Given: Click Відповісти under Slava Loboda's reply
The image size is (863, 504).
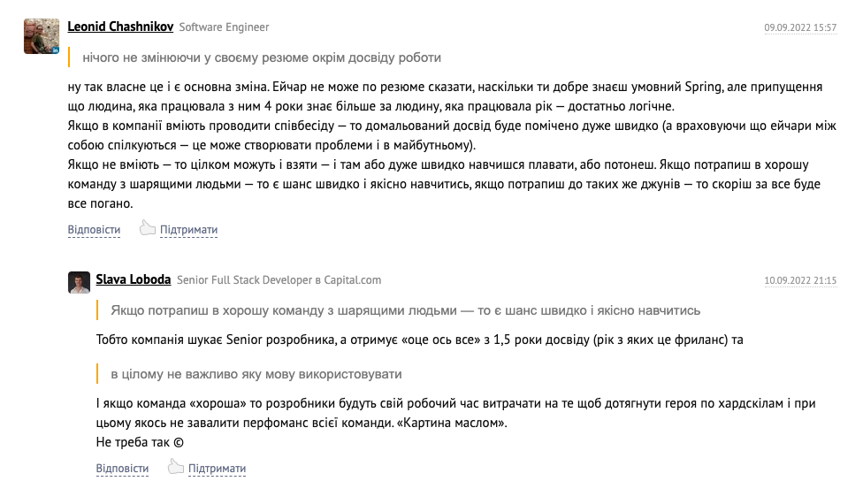Looking at the screenshot, I should [x=122, y=469].
